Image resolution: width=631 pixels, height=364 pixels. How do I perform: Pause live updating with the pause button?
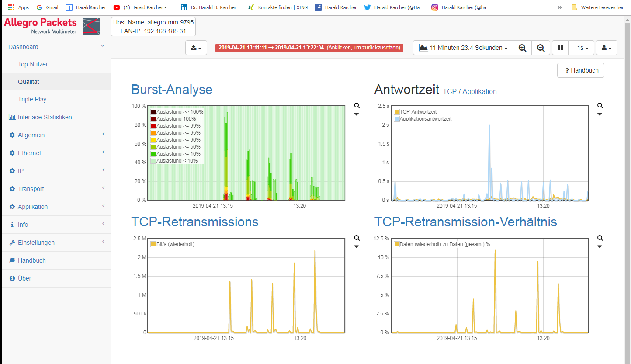560,48
